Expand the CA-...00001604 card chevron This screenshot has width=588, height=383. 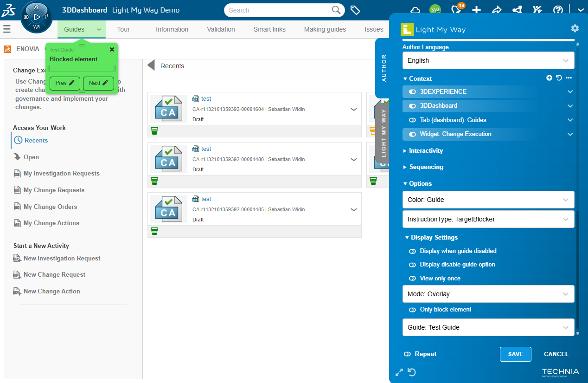pyautogui.click(x=354, y=109)
